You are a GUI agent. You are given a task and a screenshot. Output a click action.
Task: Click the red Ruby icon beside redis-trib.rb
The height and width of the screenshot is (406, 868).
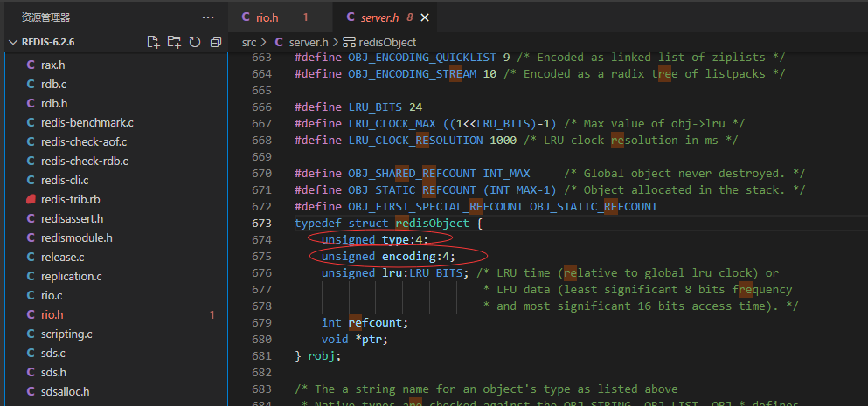tap(31, 200)
